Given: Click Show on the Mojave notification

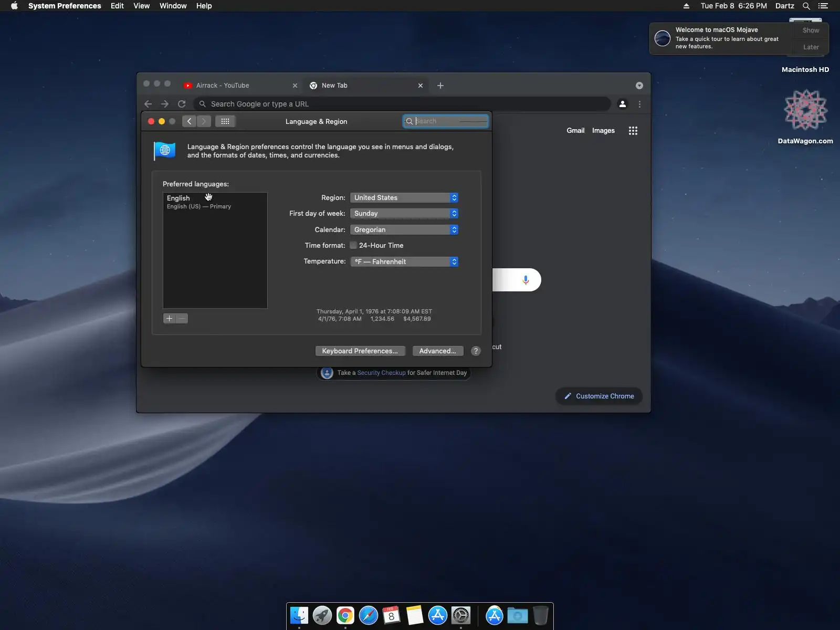Looking at the screenshot, I should (x=811, y=30).
